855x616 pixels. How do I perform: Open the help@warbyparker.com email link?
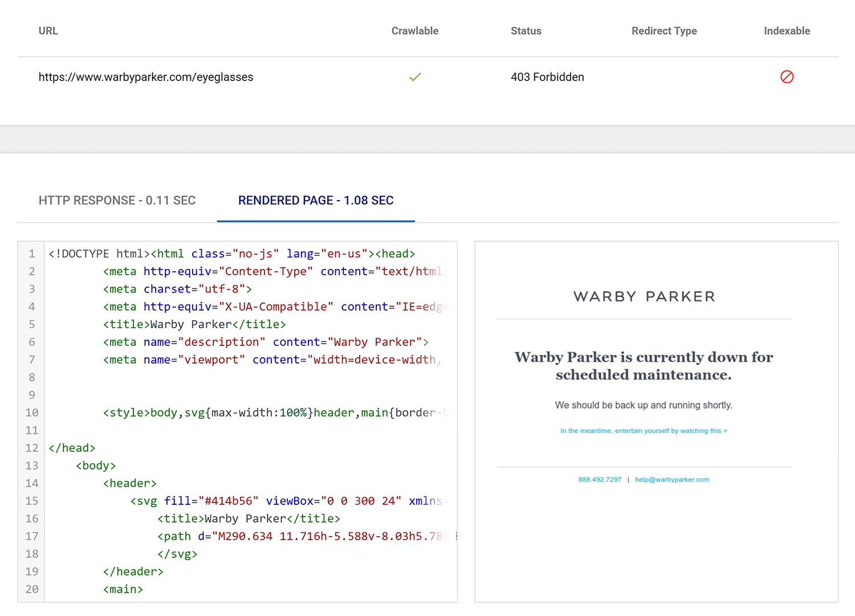point(672,480)
